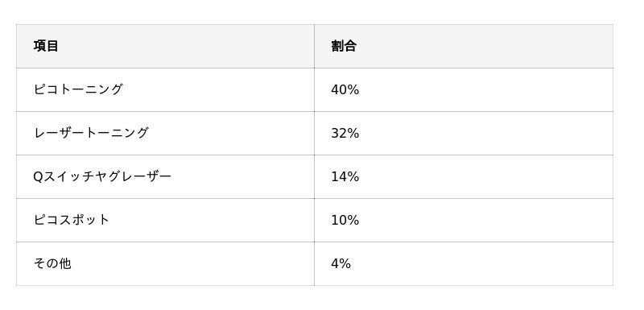Click the 他 character in その他
Viewport: 644px width, 310px height.
click(65, 263)
